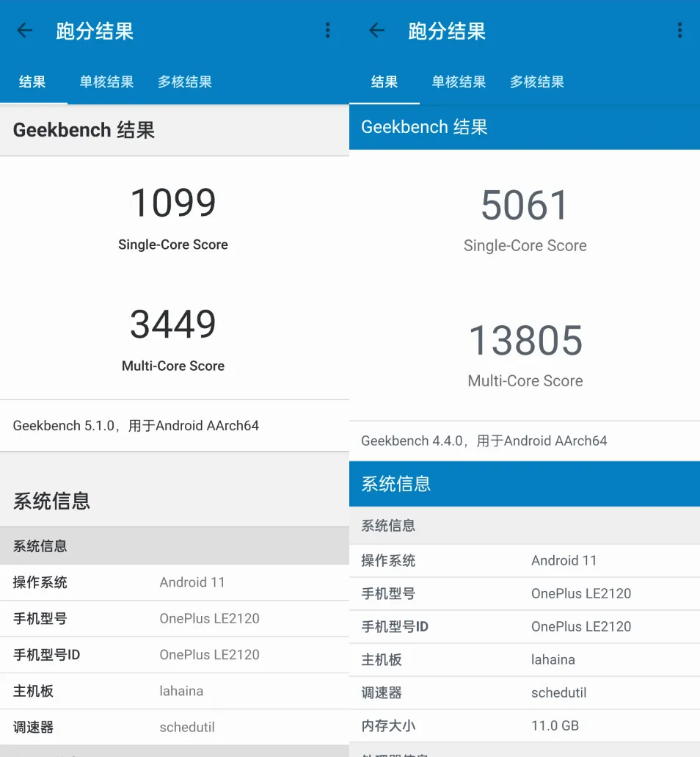Select 结果 tab in left panel
The width and height of the screenshot is (700, 757).
tap(32, 82)
